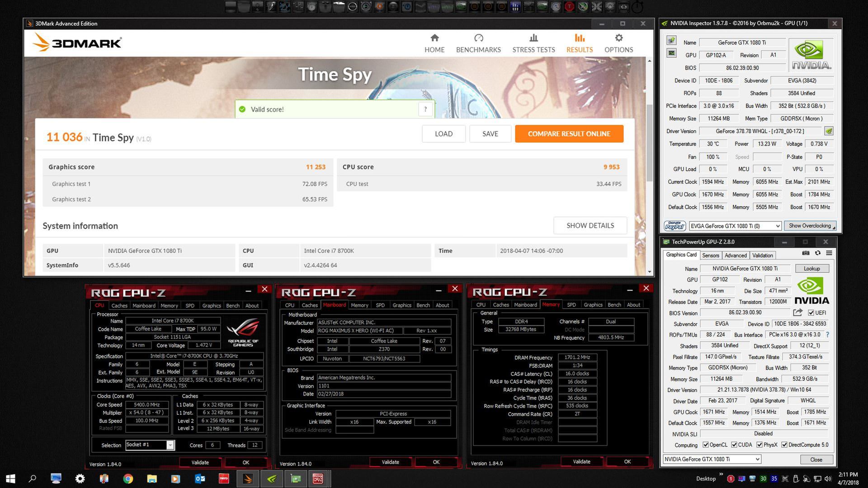Click the volume icon in system tray

tap(828, 479)
